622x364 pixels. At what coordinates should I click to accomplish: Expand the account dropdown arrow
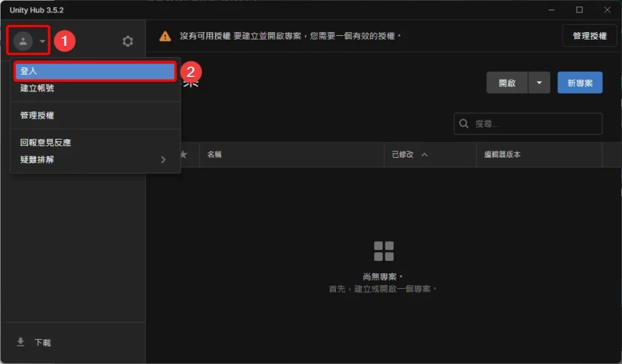click(42, 42)
